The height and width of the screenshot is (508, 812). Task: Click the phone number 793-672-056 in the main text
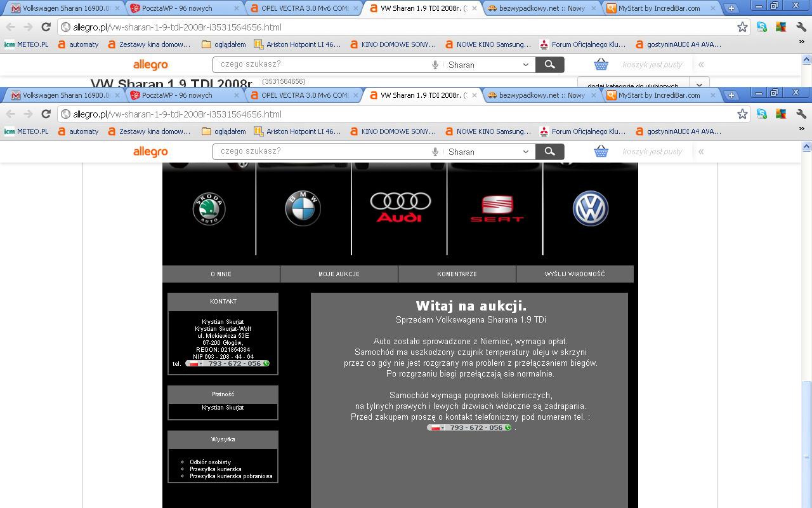(476, 428)
